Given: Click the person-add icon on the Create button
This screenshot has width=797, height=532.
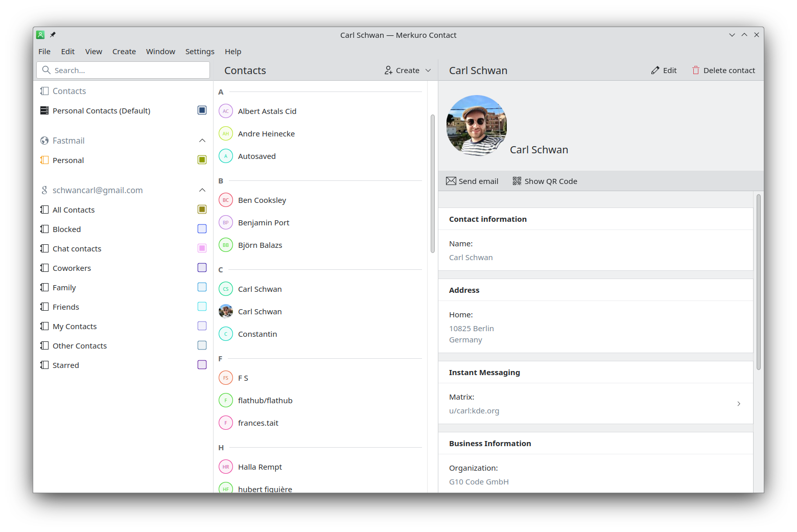Looking at the screenshot, I should pos(388,70).
